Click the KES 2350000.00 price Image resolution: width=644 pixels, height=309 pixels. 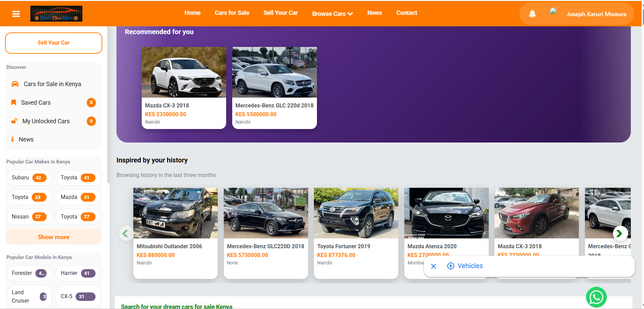(166, 114)
